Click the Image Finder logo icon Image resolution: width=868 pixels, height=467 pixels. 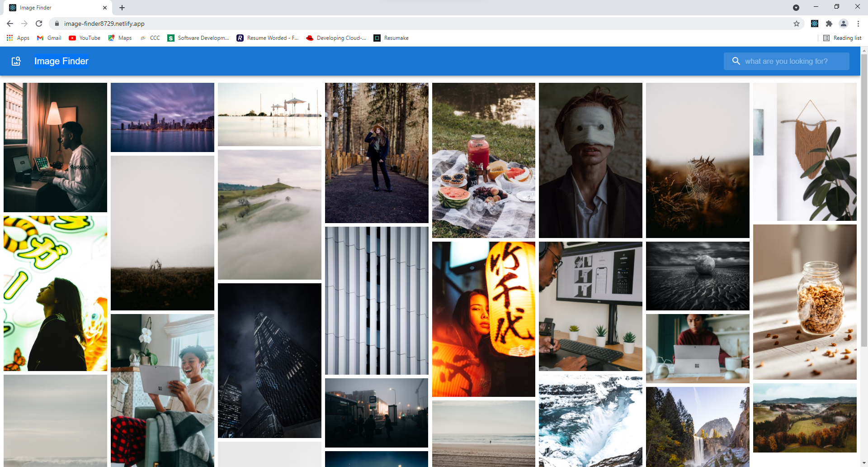(16, 61)
